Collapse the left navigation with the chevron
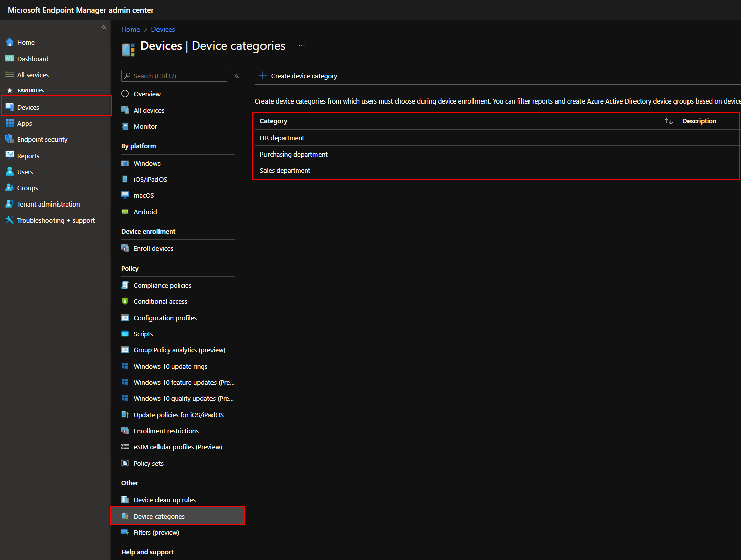 coord(103,26)
